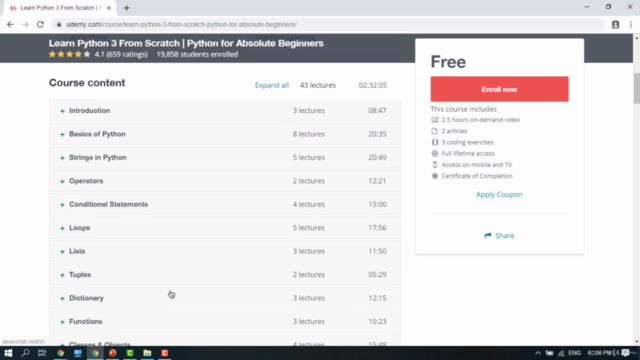The image size is (640, 360).
Task: Click the 8 lectures count text
Action: [309, 134]
